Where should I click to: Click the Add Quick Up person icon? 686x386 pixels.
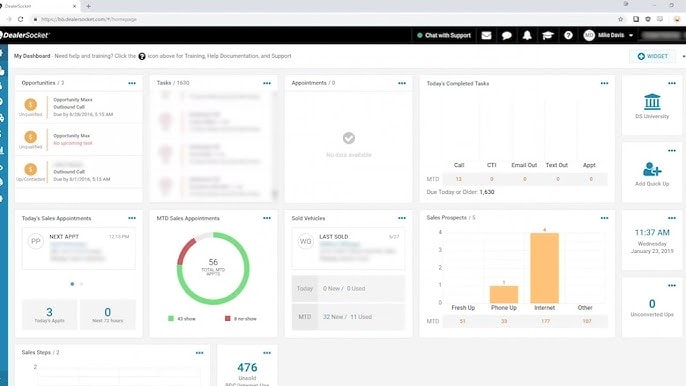pos(652,169)
